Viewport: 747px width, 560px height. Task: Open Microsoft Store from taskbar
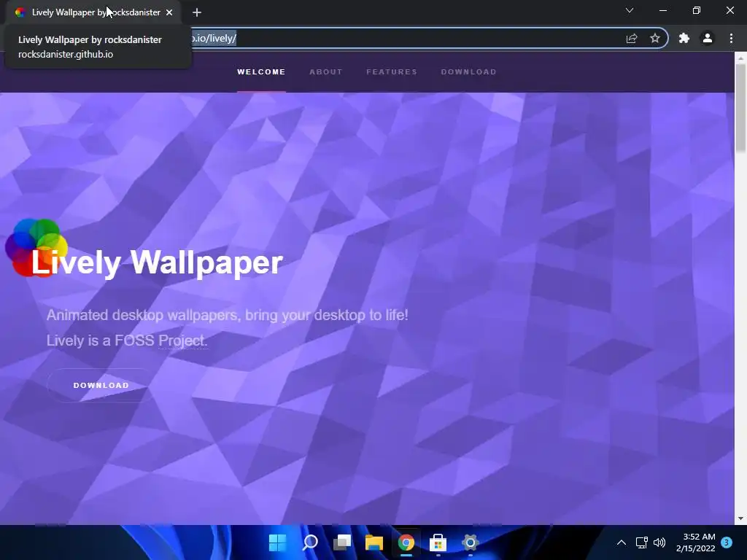[x=438, y=542]
